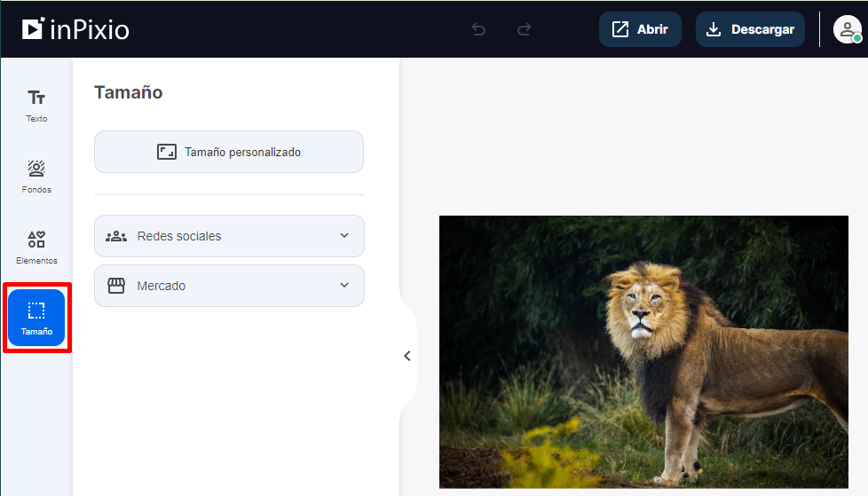Collapse the side panel with arrow handle
The width and height of the screenshot is (868, 496).
(x=407, y=356)
